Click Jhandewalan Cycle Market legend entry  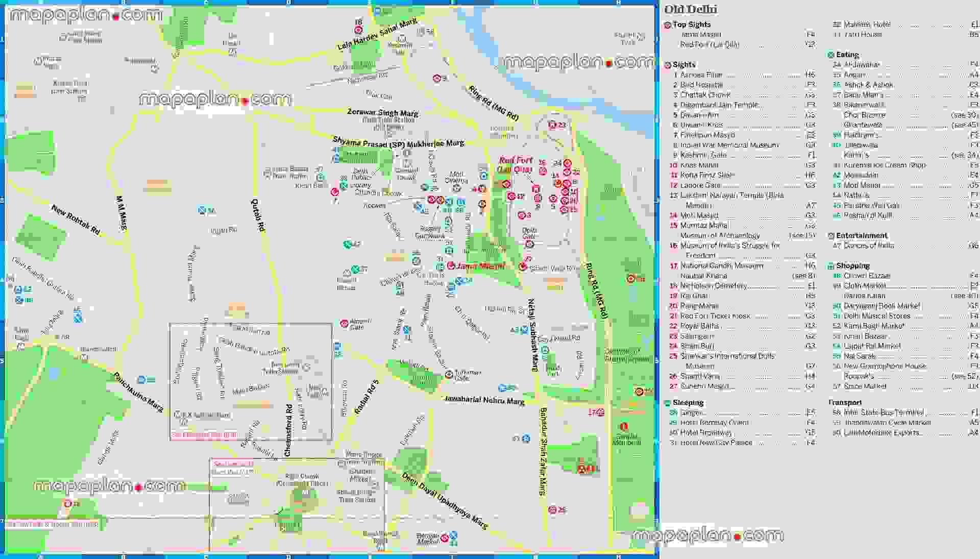click(905, 423)
